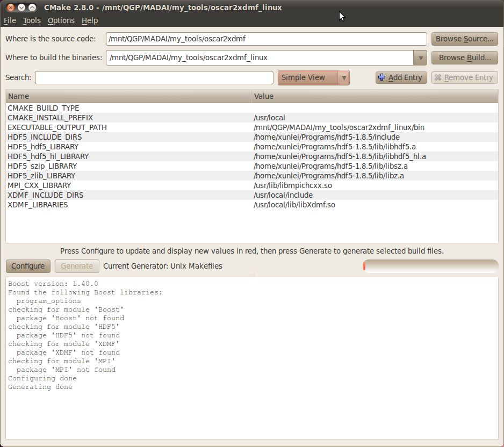Open the Tools menu
Screen dimensions: 504x447
pos(32,20)
